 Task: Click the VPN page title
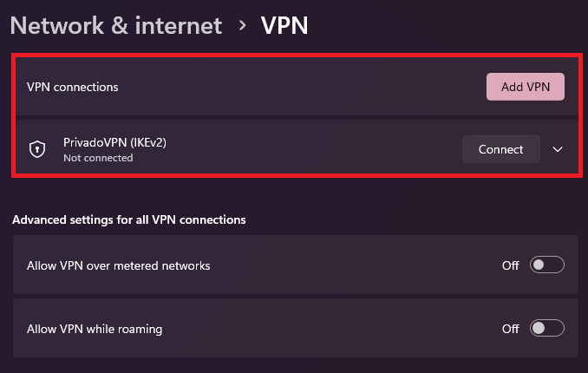click(284, 26)
